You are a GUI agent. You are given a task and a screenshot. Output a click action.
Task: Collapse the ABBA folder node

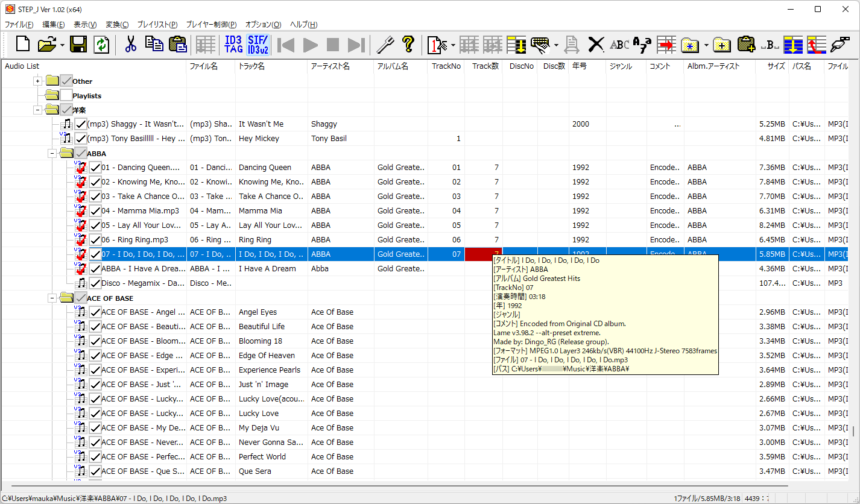[52, 153]
